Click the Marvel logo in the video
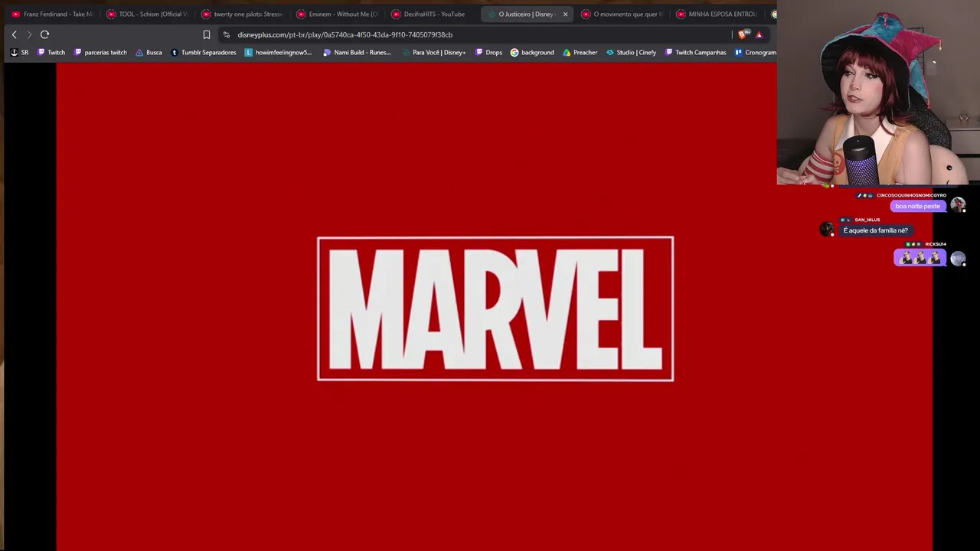The height and width of the screenshot is (551, 980). (495, 308)
